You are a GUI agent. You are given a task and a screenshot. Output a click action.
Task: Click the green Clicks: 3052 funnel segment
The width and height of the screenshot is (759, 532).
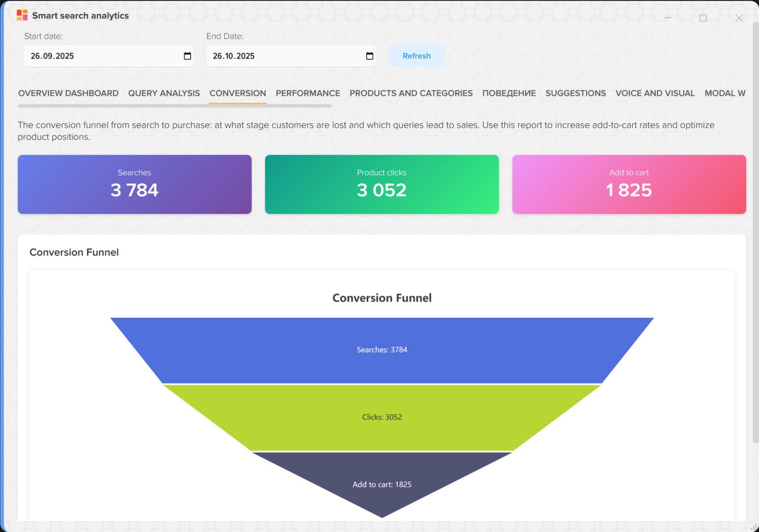click(382, 417)
